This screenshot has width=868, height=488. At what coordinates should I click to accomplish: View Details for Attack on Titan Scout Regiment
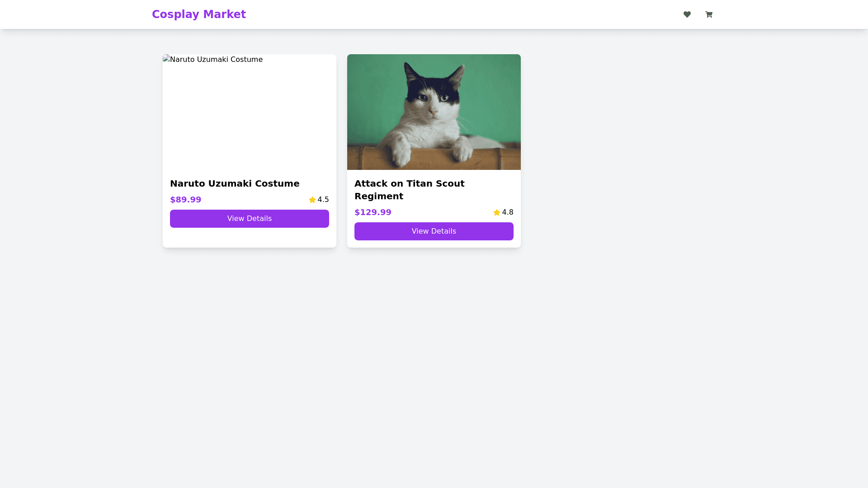click(434, 231)
